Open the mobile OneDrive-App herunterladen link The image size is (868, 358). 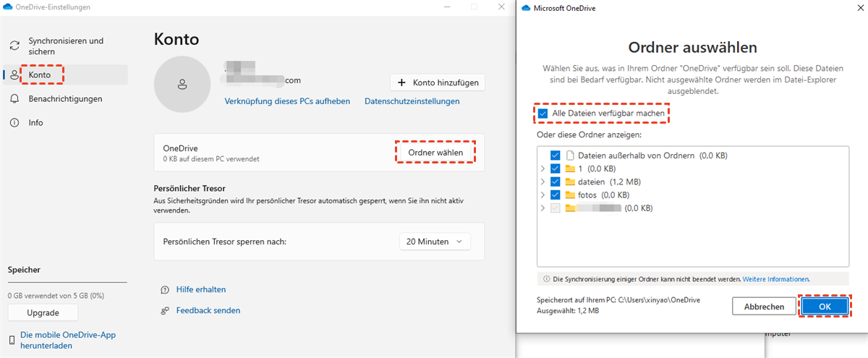pyautogui.click(x=68, y=340)
